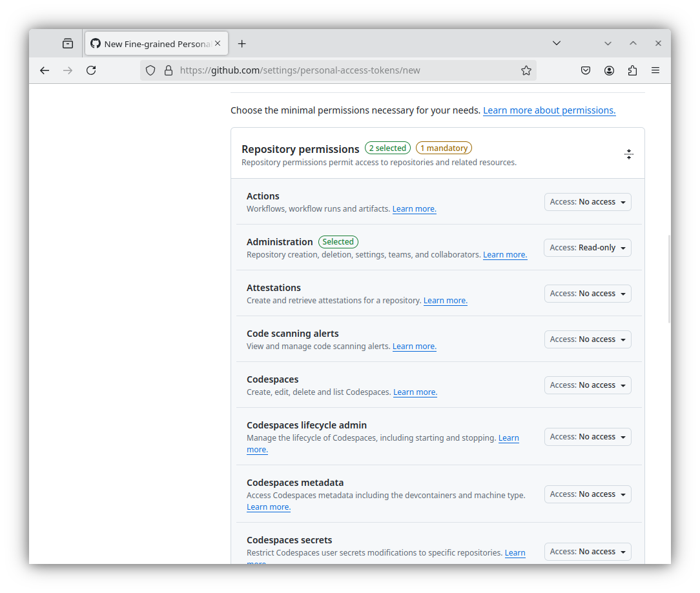The image size is (700, 593).
Task: Open the Attestations 'Learn more' link
Action: 445,301
